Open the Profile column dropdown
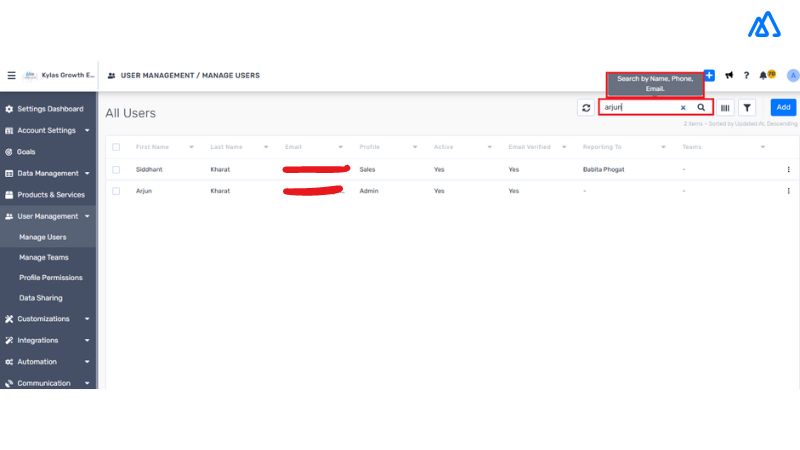This screenshot has height=450, width=800. 415,147
